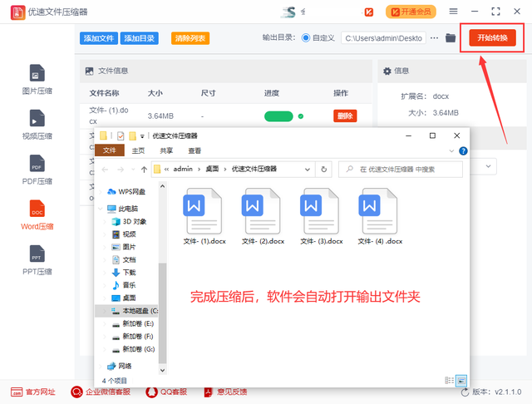The image size is (532, 404).
Task: Select 3D 对象 in navigation tree
Action: point(130,221)
